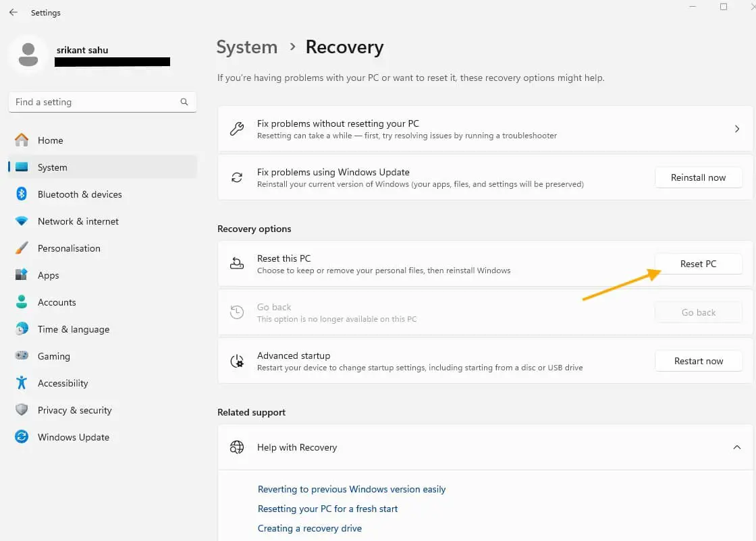Open Windows Update settings

(102, 437)
